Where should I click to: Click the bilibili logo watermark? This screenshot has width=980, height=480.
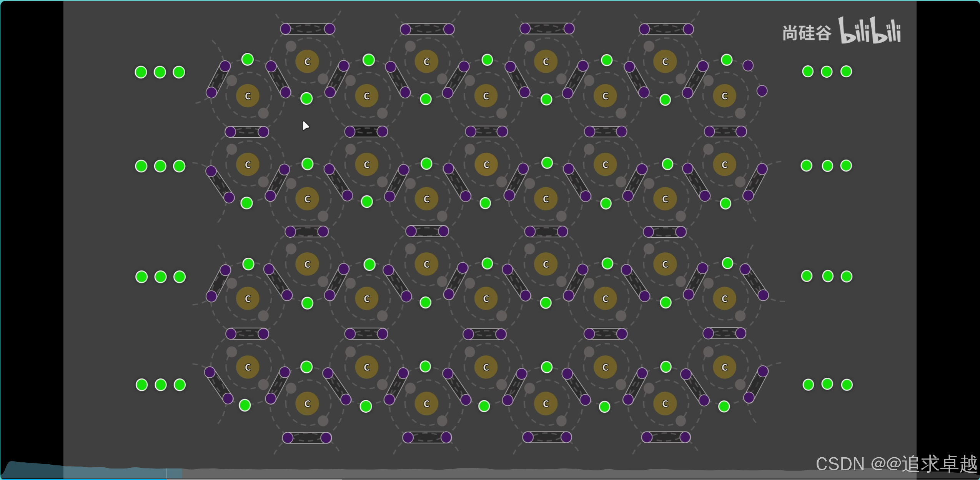[869, 31]
